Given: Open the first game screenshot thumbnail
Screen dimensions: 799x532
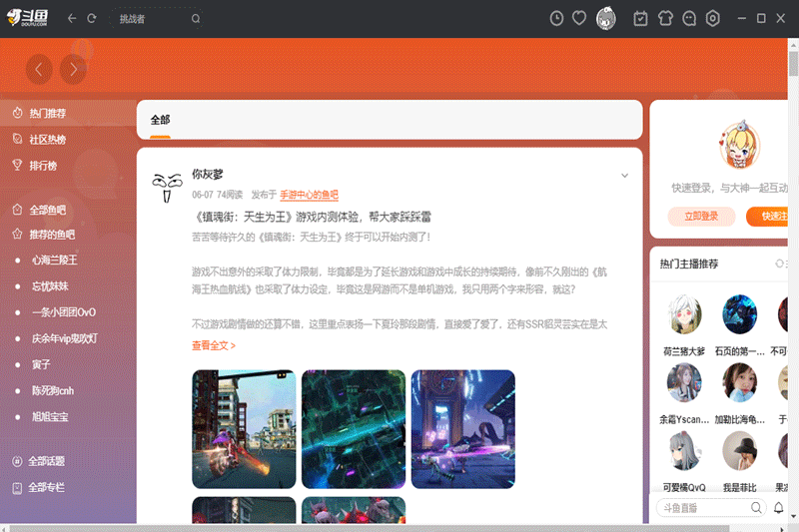Looking at the screenshot, I should (244, 429).
